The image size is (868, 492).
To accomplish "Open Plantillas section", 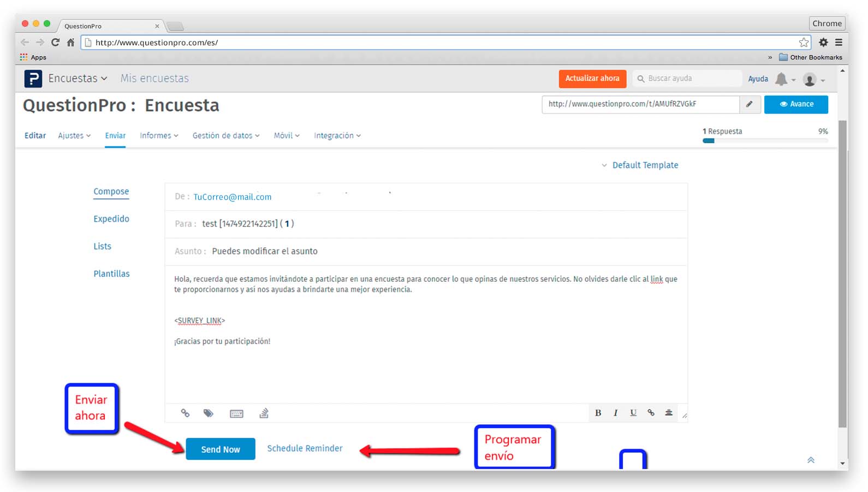I will pos(111,274).
